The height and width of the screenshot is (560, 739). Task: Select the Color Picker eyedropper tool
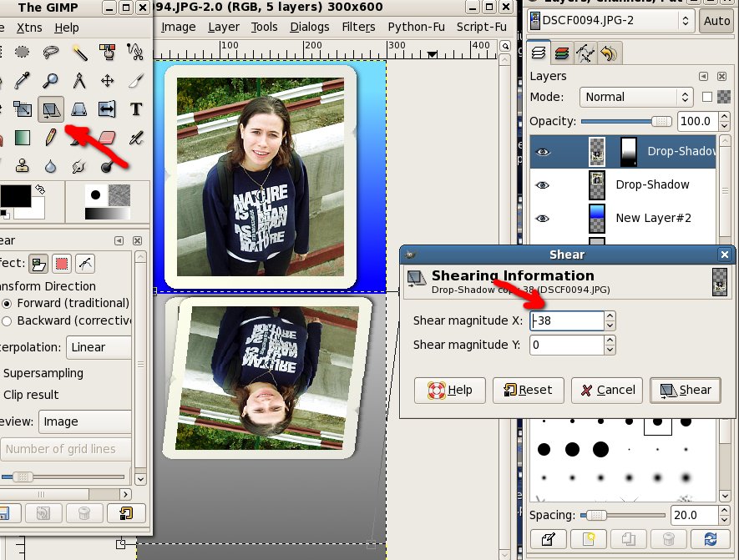coord(22,81)
